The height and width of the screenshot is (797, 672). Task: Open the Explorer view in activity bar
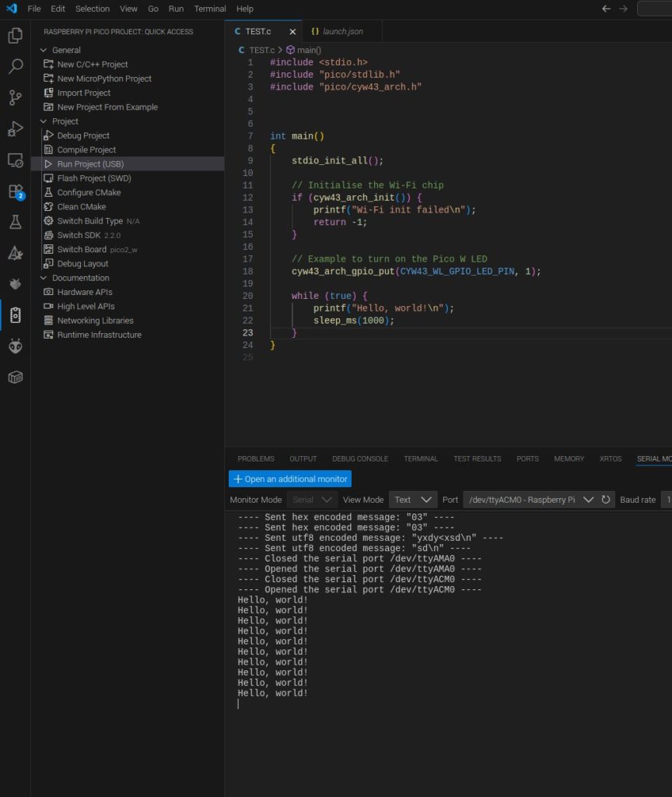15,36
